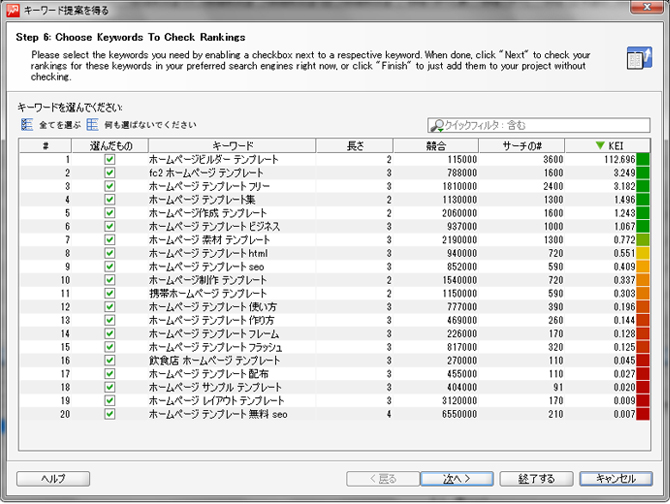Sort by 選んだもの column header
This screenshot has height=504, width=670.
tap(110, 146)
